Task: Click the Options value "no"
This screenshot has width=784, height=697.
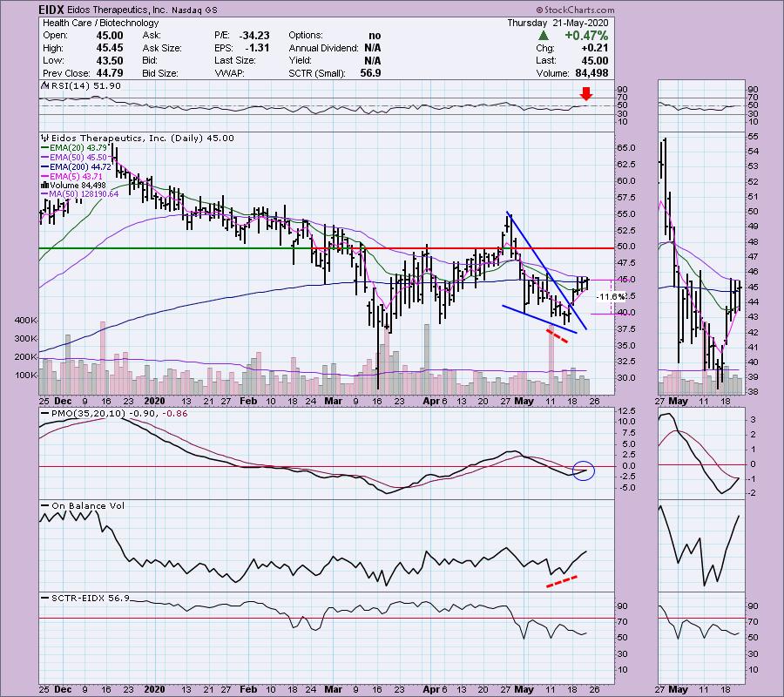Action: (375, 36)
